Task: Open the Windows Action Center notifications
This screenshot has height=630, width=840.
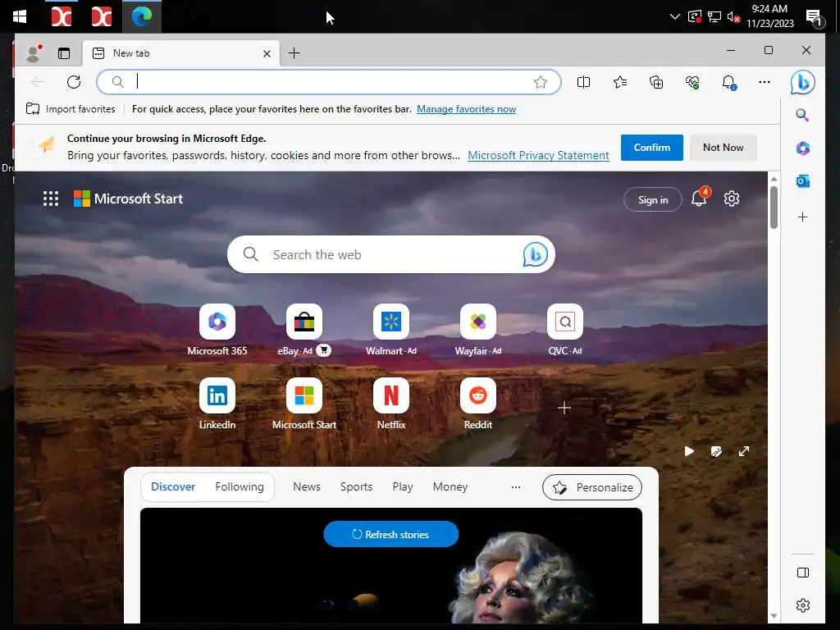Action: pos(815,18)
